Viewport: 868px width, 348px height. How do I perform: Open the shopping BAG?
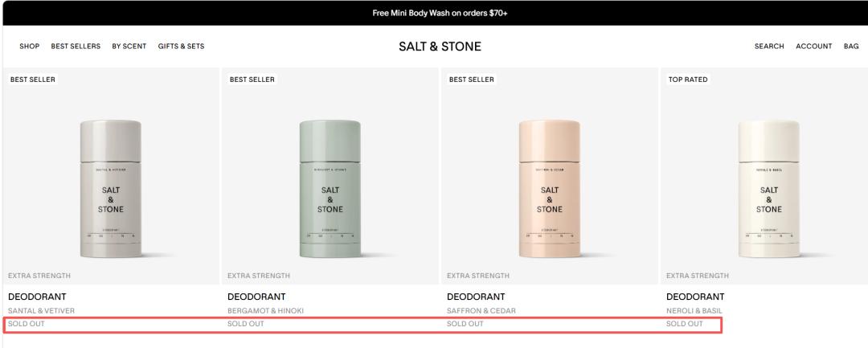point(851,47)
